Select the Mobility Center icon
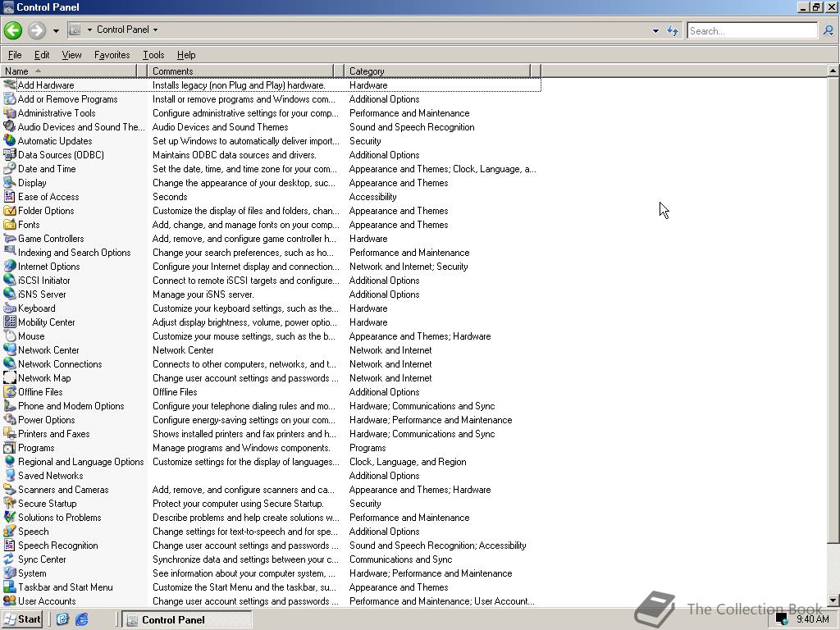 pyautogui.click(x=10, y=322)
